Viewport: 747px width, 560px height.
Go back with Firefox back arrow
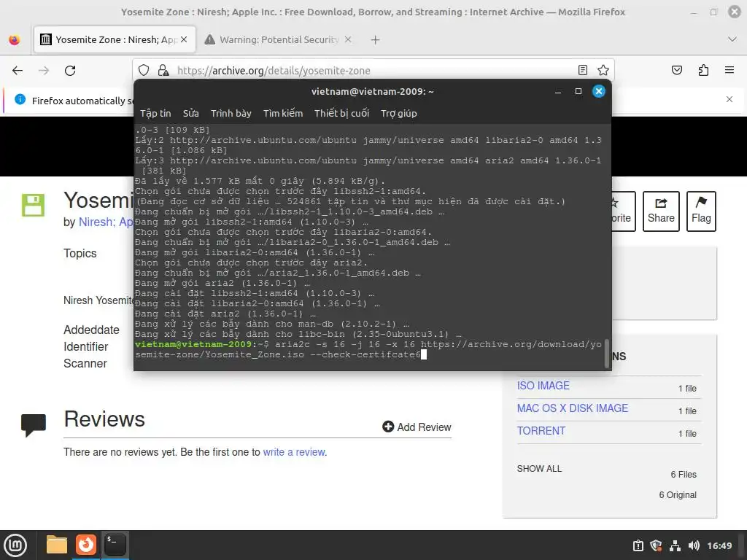18,71
